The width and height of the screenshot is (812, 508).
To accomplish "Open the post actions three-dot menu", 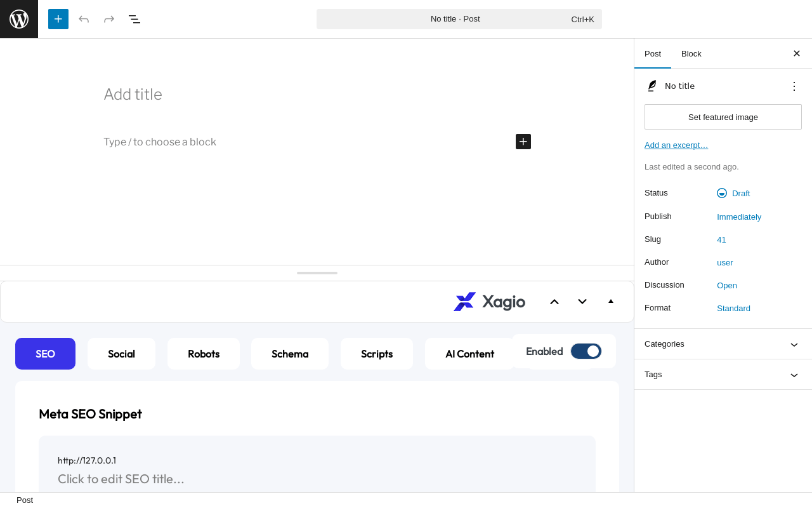I will click(794, 86).
